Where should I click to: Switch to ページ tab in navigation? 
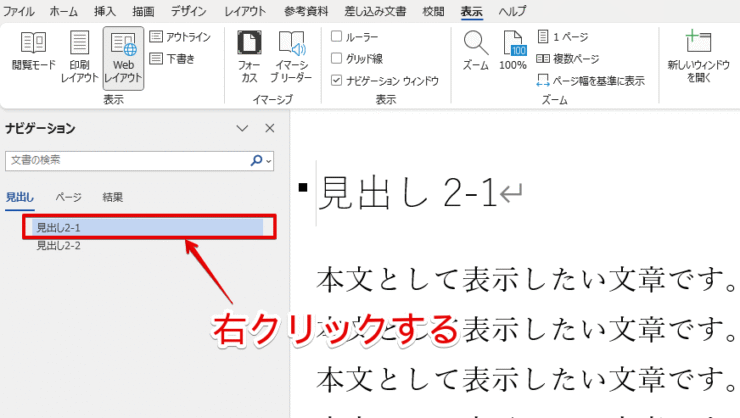point(68,197)
